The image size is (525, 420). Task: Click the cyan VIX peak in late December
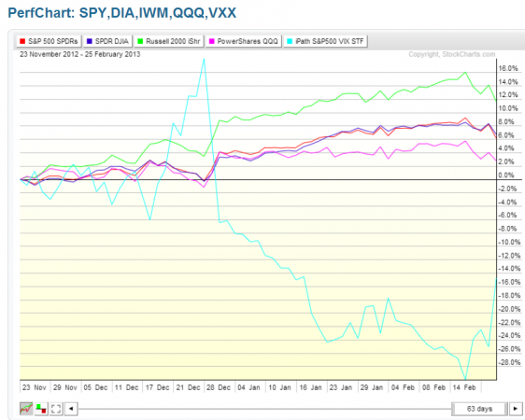tap(204, 60)
